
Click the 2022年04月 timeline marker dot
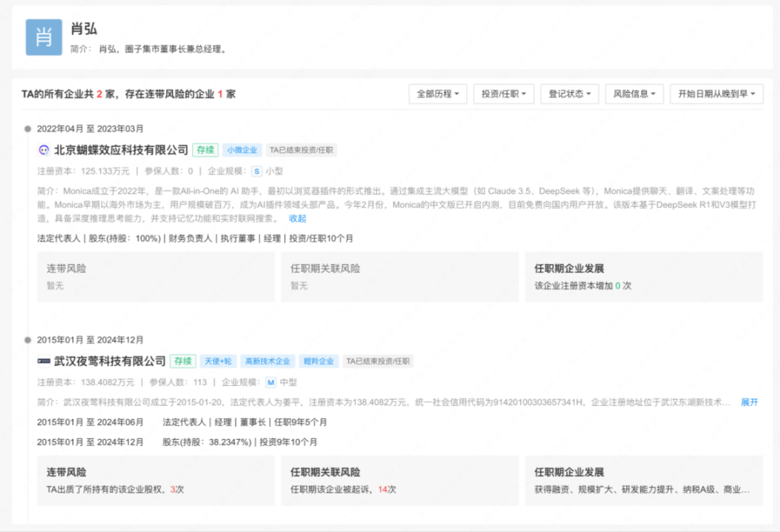coord(28,129)
